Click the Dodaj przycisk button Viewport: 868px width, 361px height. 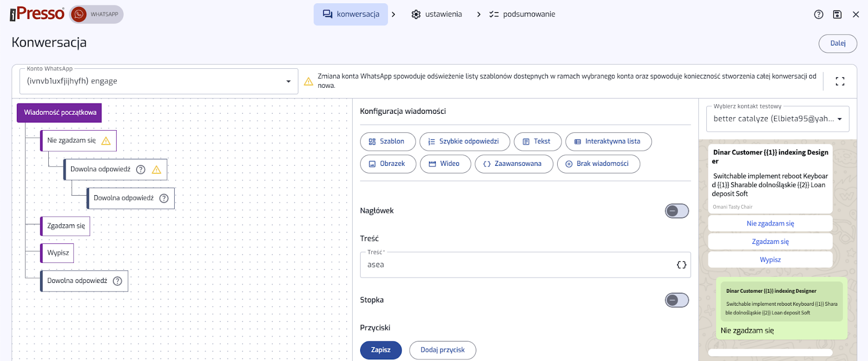[x=442, y=350]
